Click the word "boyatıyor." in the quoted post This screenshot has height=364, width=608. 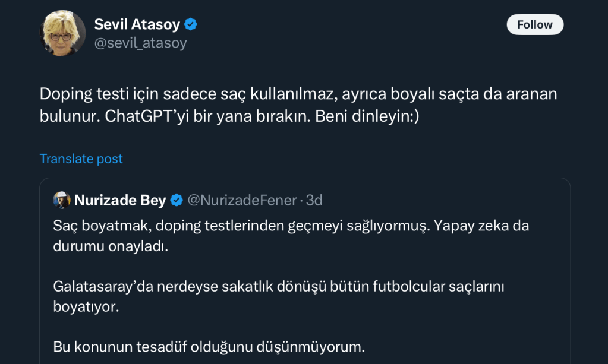coord(86,306)
